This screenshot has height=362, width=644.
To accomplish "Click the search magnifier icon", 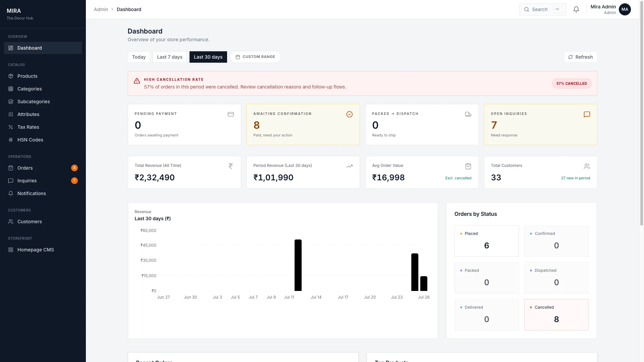I will 527,9.
